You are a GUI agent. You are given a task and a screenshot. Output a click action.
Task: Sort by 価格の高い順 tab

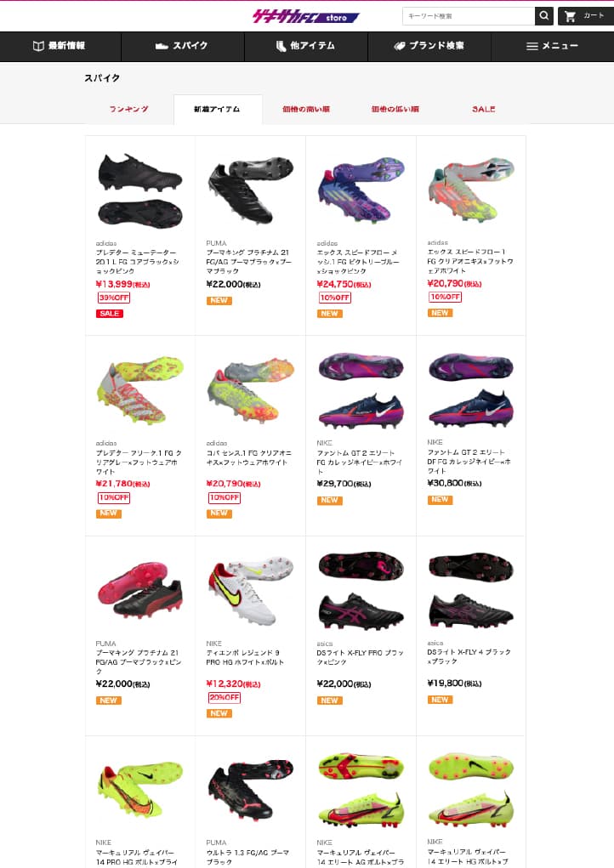(306, 109)
